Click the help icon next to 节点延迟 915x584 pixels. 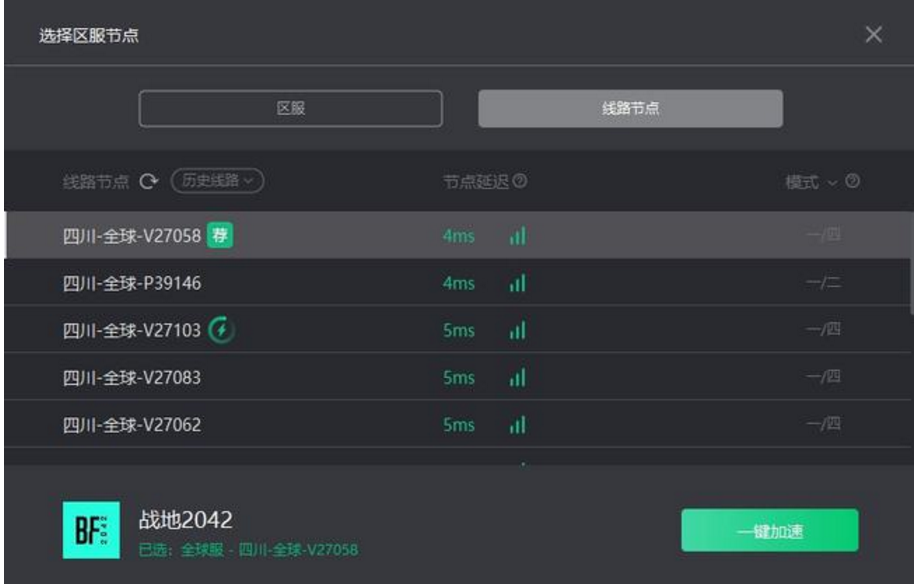[519, 181]
